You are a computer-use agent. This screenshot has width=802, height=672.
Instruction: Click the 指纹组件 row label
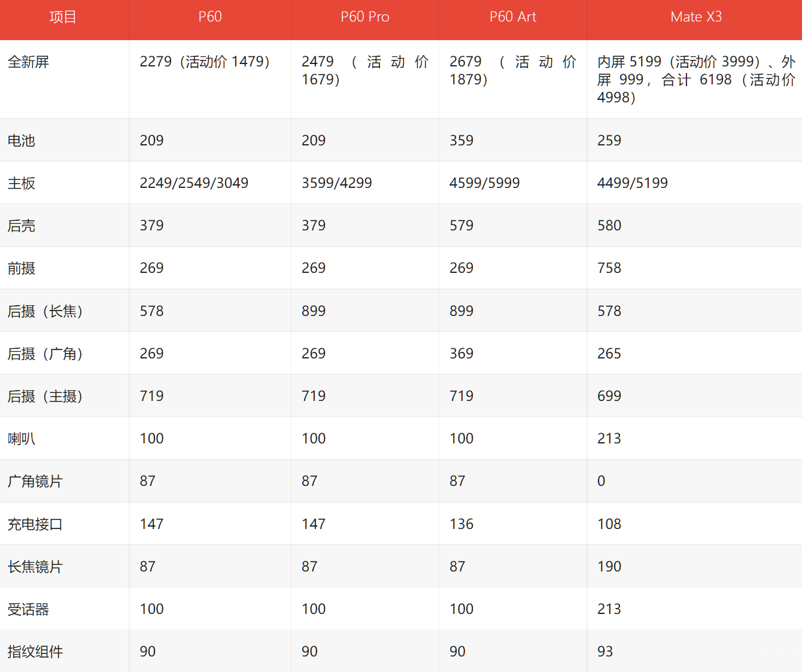(x=35, y=652)
